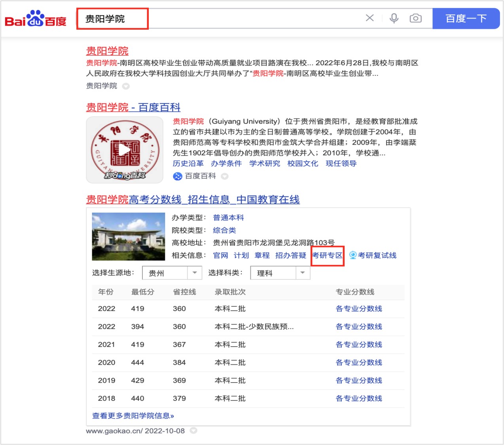Clear the search box with the X icon

click(369, 18)
